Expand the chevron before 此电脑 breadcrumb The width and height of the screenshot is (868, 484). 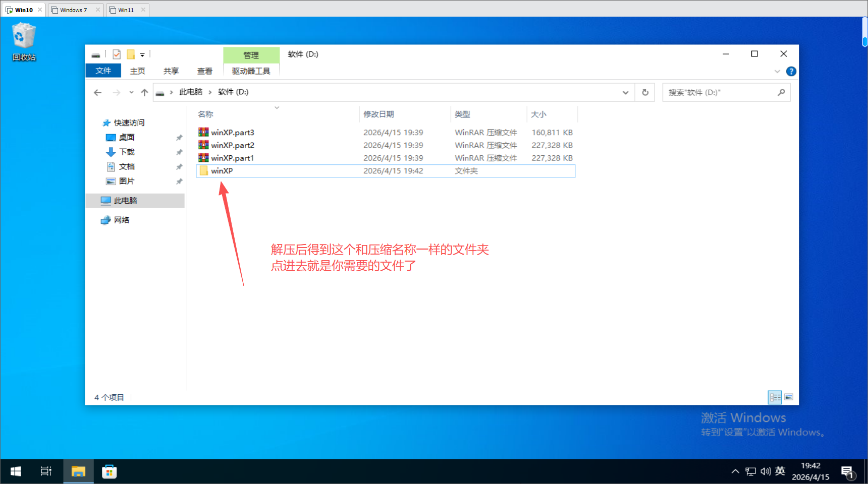tap(172, 92)
